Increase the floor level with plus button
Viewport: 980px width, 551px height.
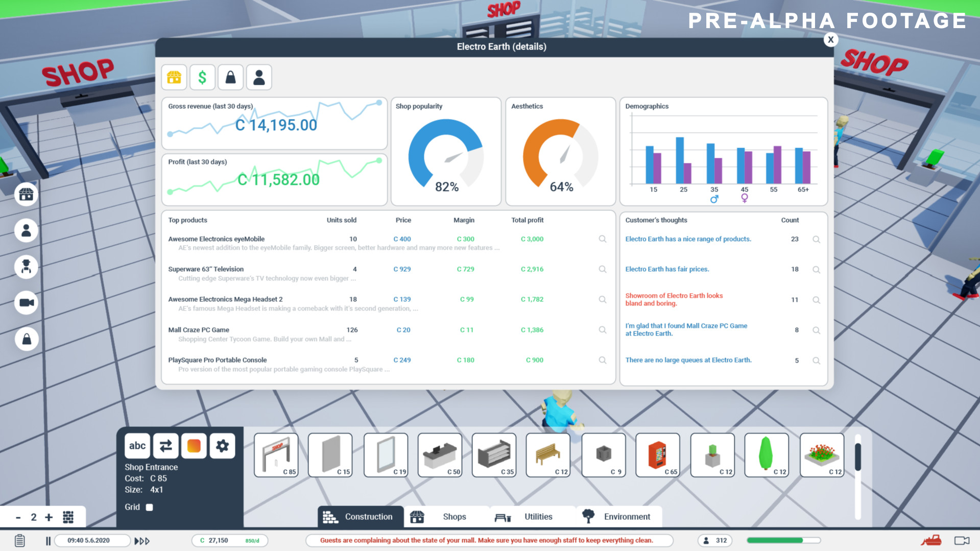pyautogui.click(x=49, y=517)
